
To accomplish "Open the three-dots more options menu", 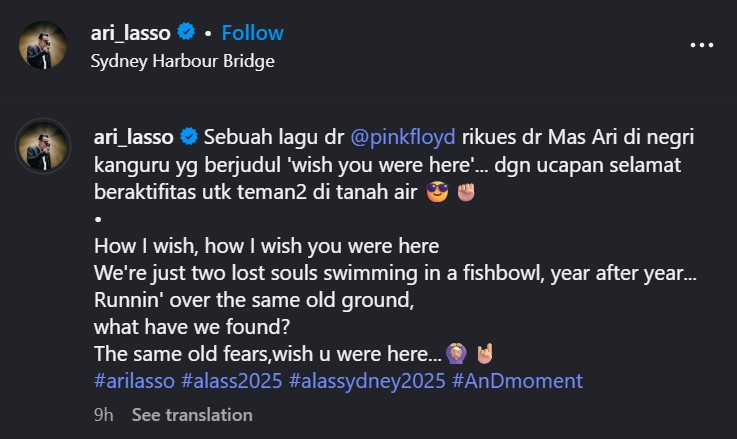I will pos(702,45).
